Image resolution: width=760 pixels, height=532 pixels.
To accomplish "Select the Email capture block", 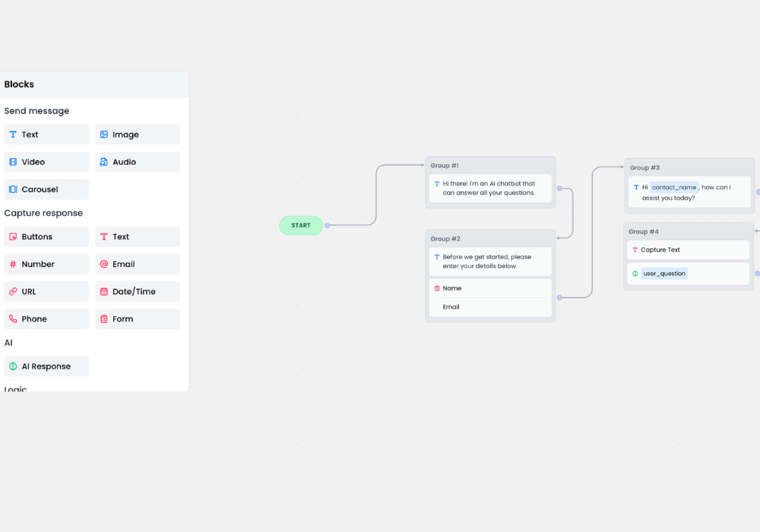I will click(137, 264).
